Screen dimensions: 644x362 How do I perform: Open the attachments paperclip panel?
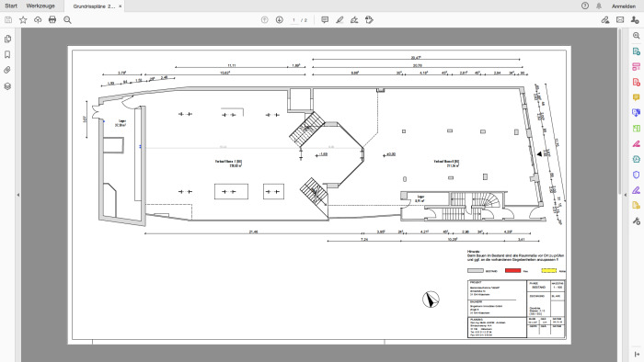(x=7, y=70)
